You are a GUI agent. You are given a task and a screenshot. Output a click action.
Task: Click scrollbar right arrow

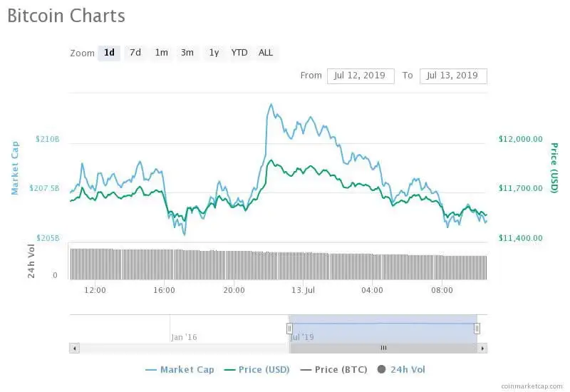pyautogui.click(x=482, y=348)
